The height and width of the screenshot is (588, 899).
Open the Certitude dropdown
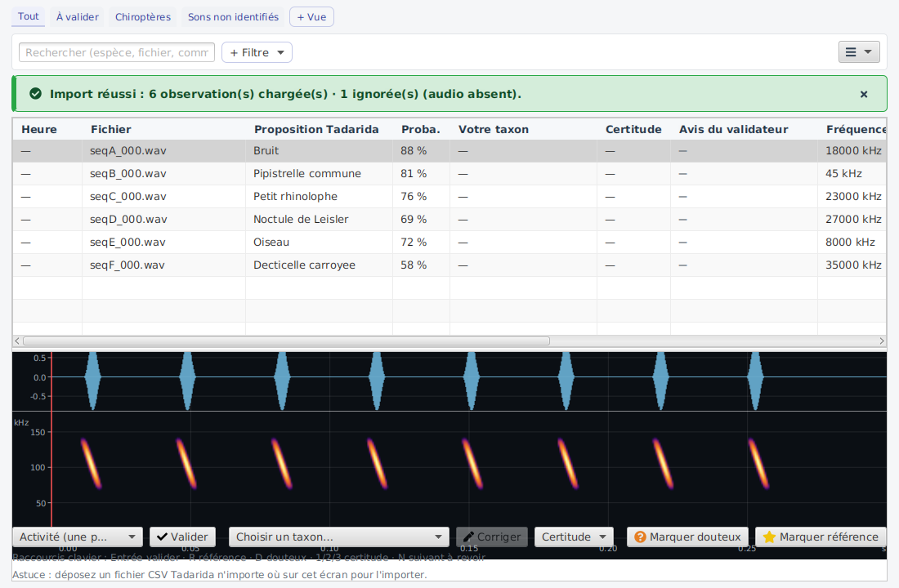click(574, 537)
